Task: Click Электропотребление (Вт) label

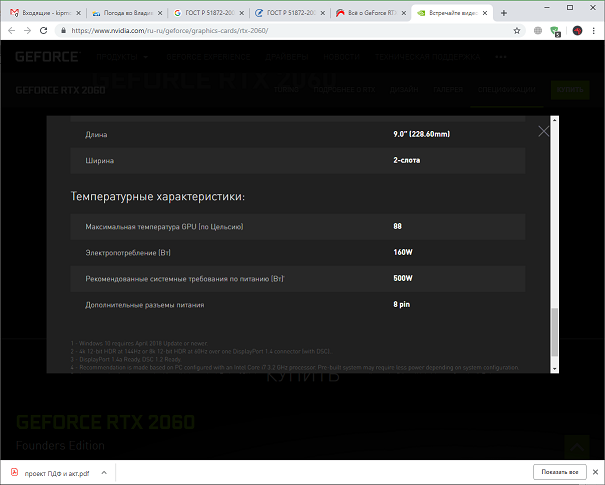Action: click(x=128, y=253)
